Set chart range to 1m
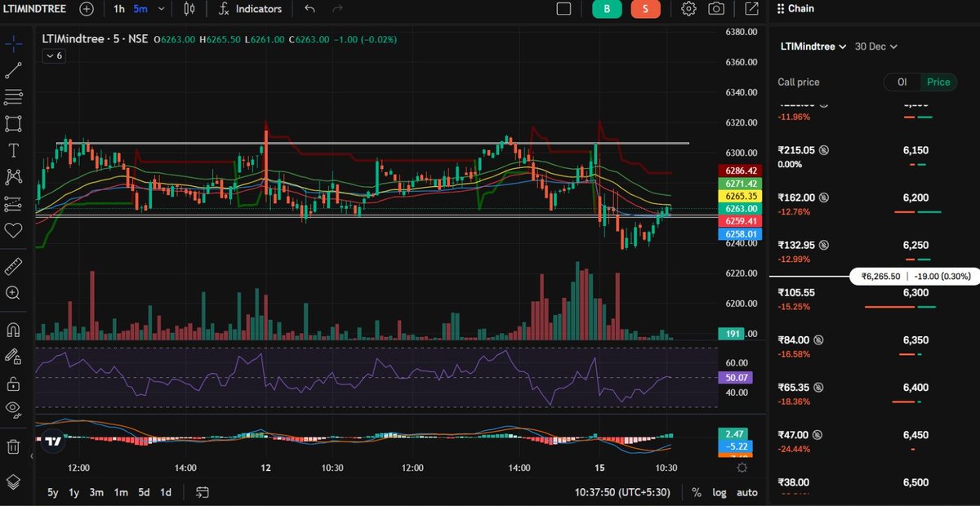The height and width of the screenshot is (506, 980). 120,492
